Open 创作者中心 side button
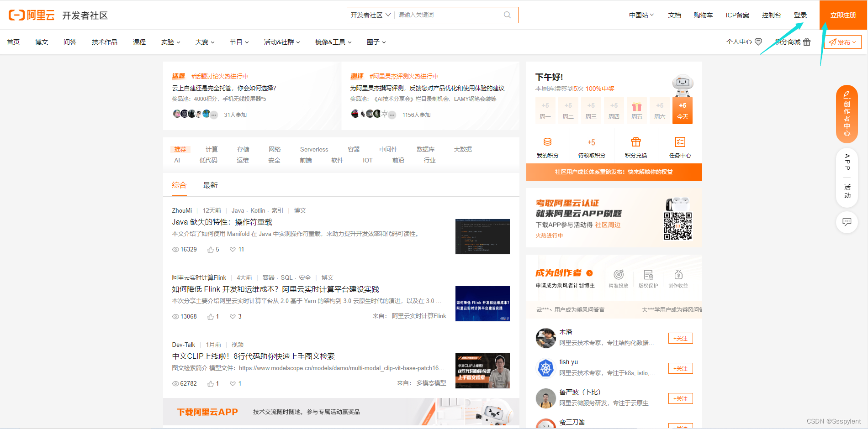Screen dimensions: 868x429 (847, 114)
